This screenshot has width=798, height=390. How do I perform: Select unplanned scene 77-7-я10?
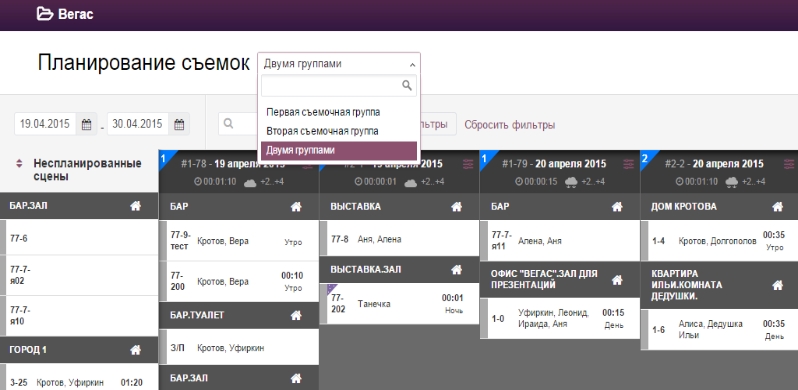pos(79,316)
